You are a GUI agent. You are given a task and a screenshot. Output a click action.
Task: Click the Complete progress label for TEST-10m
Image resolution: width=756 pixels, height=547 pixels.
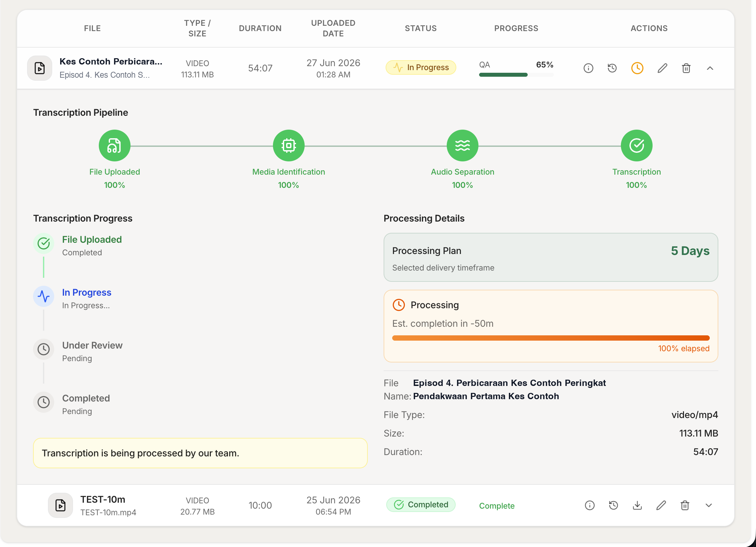point(497,506)
